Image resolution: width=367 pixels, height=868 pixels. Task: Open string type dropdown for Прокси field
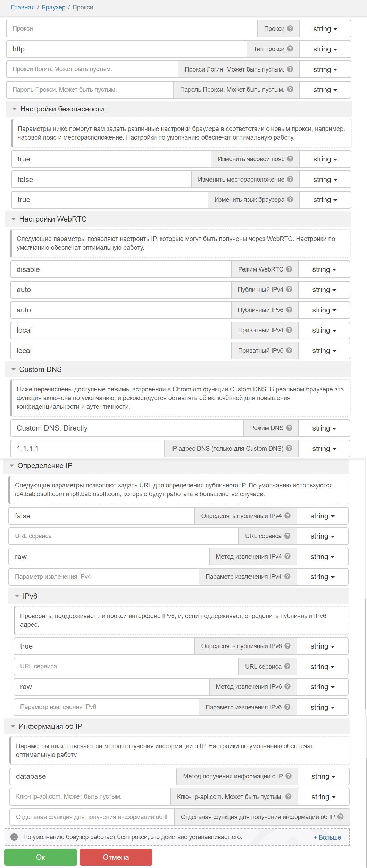[x=325, y=29]
